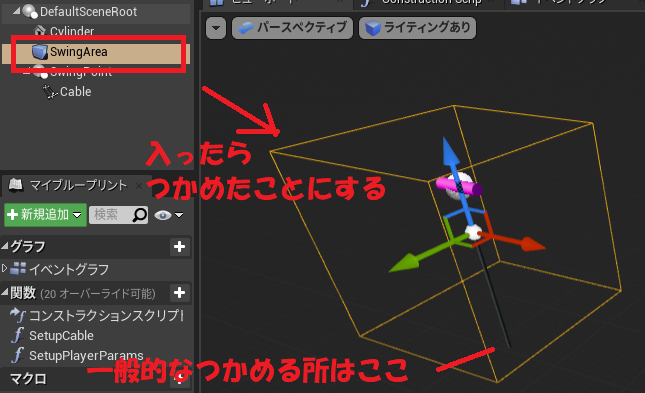
Task: Click the DefaultSceneRoot scene icon
Action: click(x=30, y=11)
